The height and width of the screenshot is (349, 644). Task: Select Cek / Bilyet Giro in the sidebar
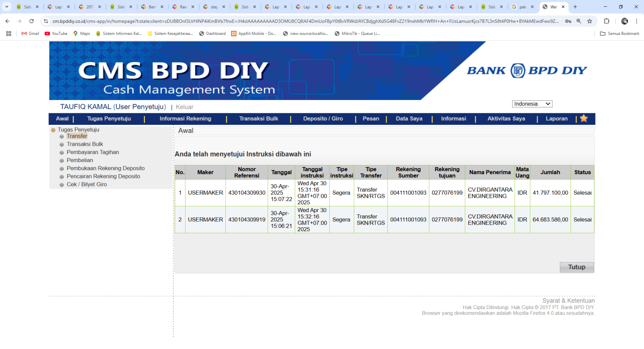click(x=86, y=185)
